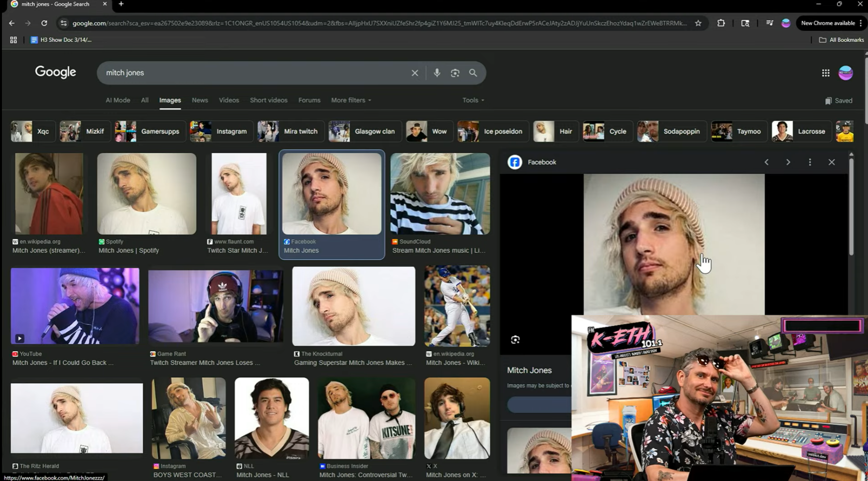Start voice search with the microphone icon
Screen dimensions: 868x481
(437, 73)
